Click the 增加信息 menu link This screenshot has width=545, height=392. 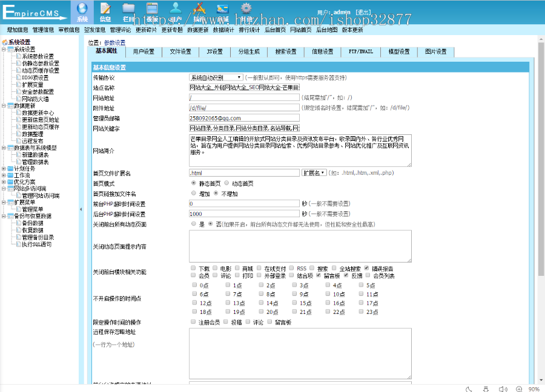pos(18,30)
